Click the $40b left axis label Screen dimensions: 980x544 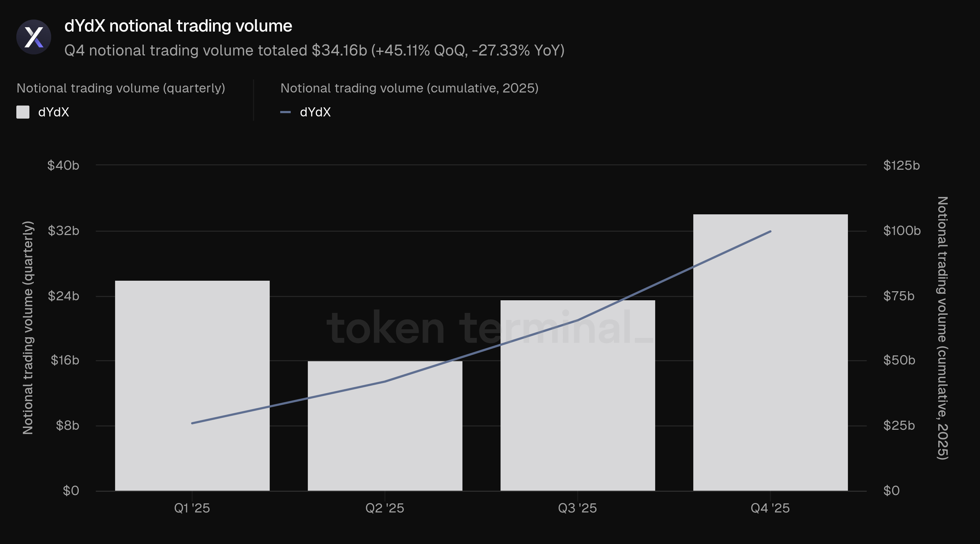pos(63,165)
